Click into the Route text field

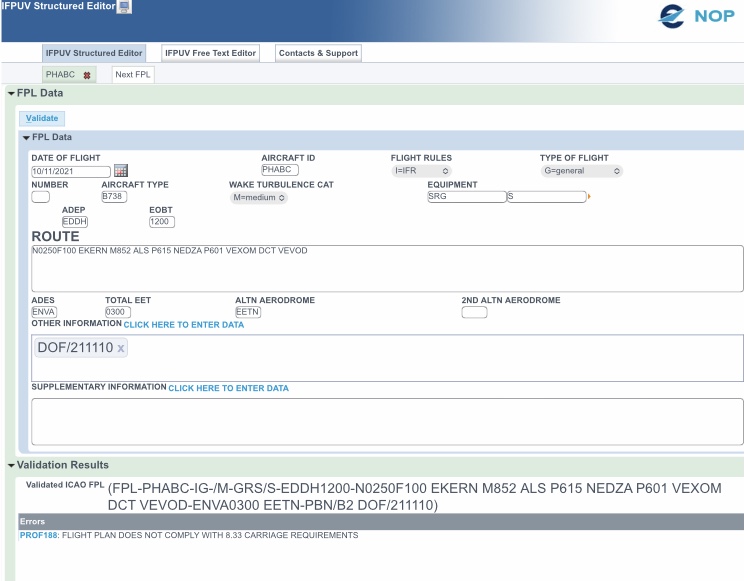pyautogui.click(x=387, y=268)
